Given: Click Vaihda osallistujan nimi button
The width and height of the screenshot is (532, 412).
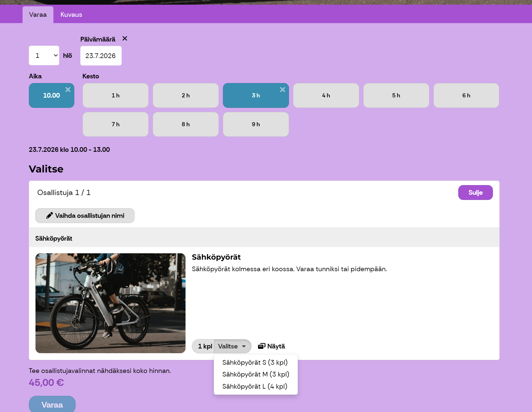Looking at the screenshot, I should point(85,216).
